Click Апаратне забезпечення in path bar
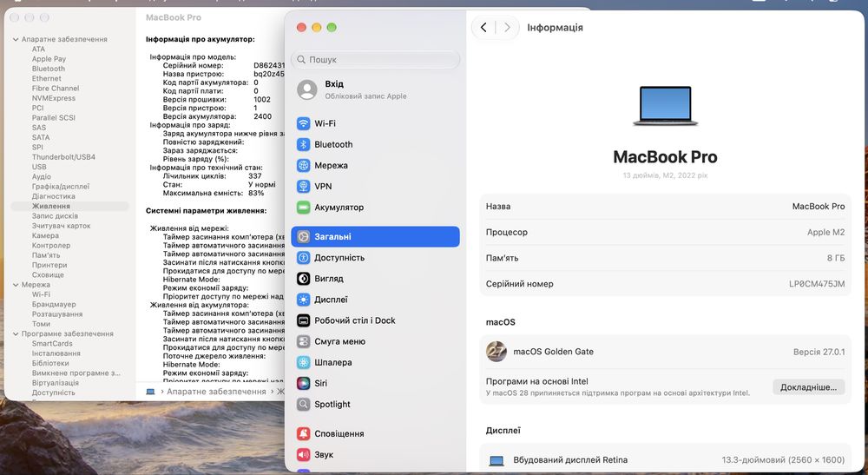 coord(216,392)
